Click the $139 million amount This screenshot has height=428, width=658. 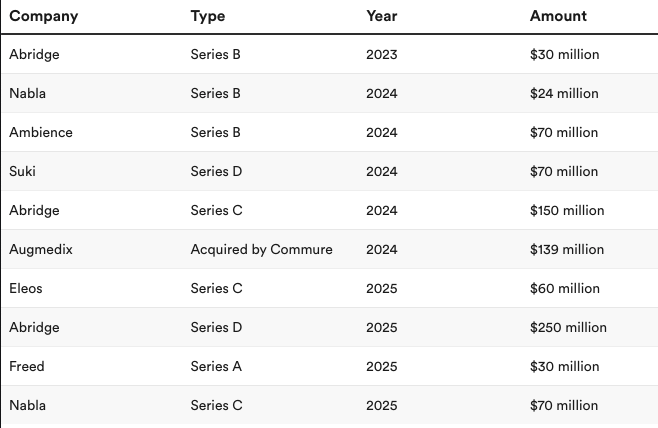tap(567, 249)
